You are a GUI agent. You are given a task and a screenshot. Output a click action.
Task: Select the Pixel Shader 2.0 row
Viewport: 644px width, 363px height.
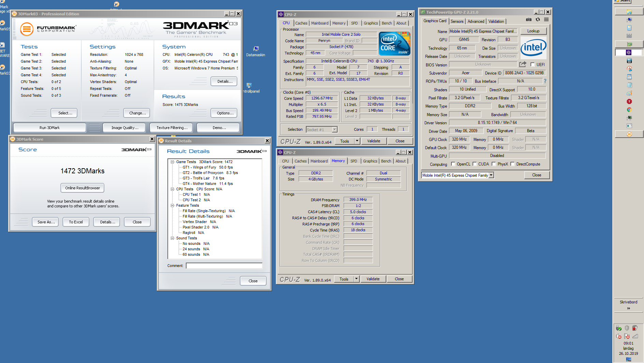tap(200, 227)
